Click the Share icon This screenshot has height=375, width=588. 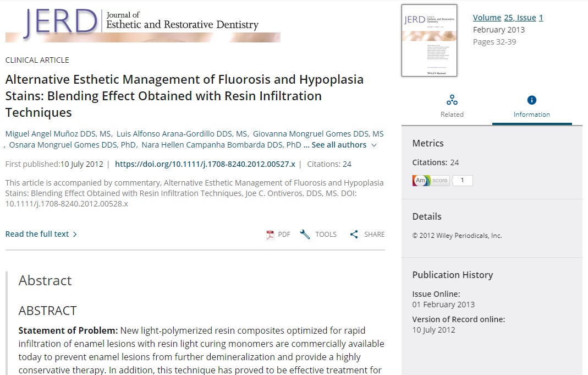pyautogui.click(x=354, y=235)
